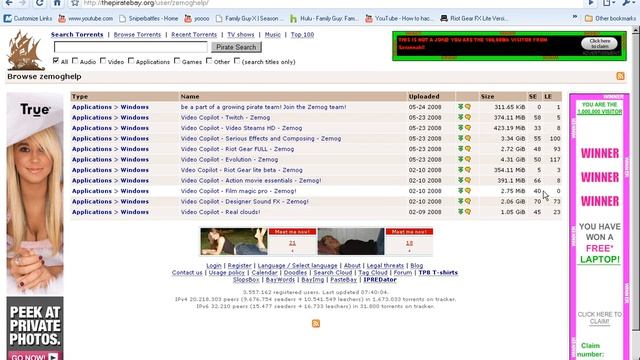640x360 pixels.
Task: Open comments icon for Riot Gear FULL
Action: pyautogui.click(x=468, y=149)
